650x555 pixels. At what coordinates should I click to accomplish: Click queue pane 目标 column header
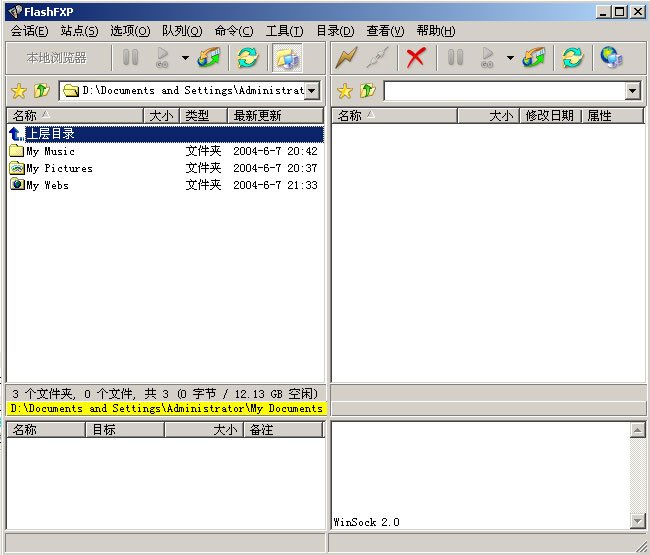(125, 430)
